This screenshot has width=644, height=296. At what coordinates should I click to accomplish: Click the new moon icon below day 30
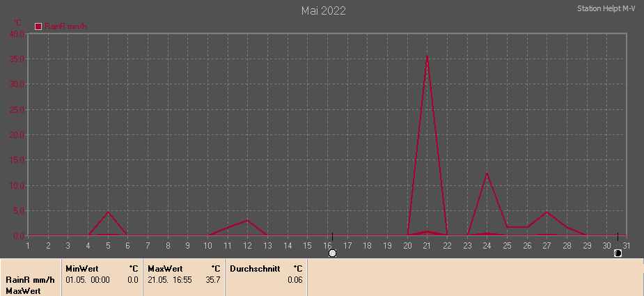point(618,254)
